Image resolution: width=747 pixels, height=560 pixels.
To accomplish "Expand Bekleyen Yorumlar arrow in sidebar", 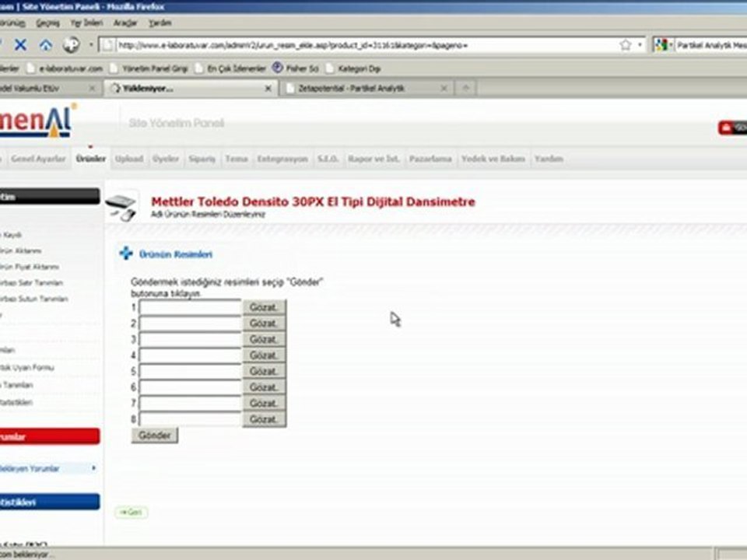I will coord(93,468).
